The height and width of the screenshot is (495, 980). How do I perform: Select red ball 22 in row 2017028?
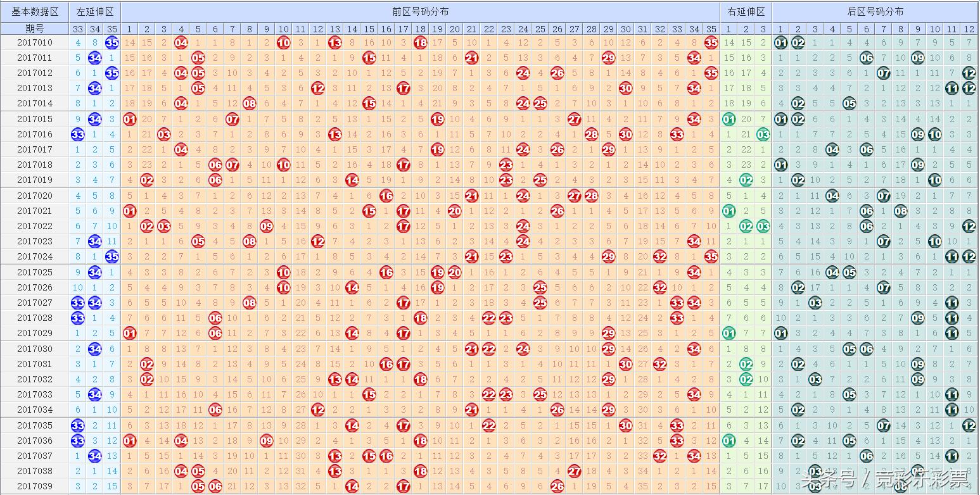click(489, 318)
